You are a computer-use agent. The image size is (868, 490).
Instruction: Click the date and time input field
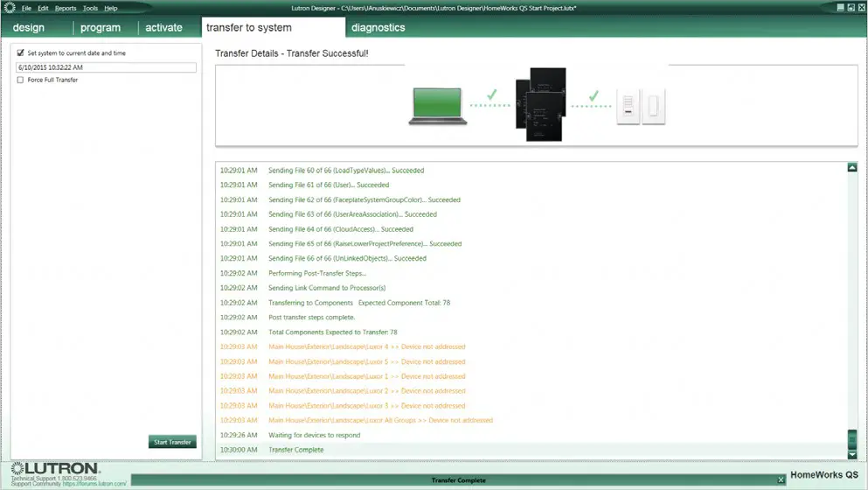click(106, 67)
